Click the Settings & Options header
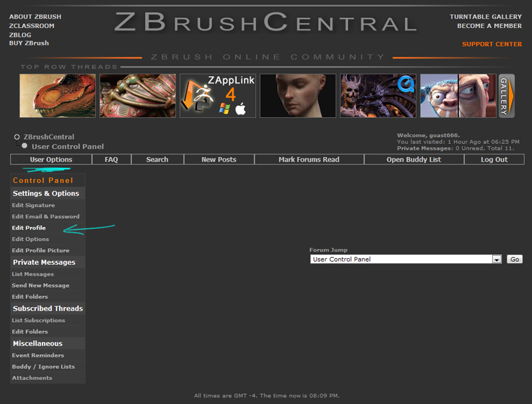Viewport: 532px width, 404px height. click(x=46, y=193)
